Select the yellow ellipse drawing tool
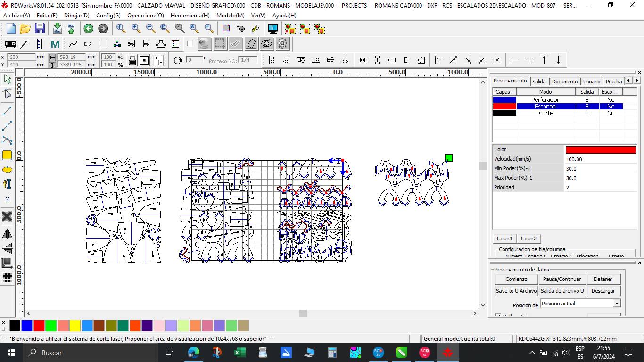 (x=7, y=170)
